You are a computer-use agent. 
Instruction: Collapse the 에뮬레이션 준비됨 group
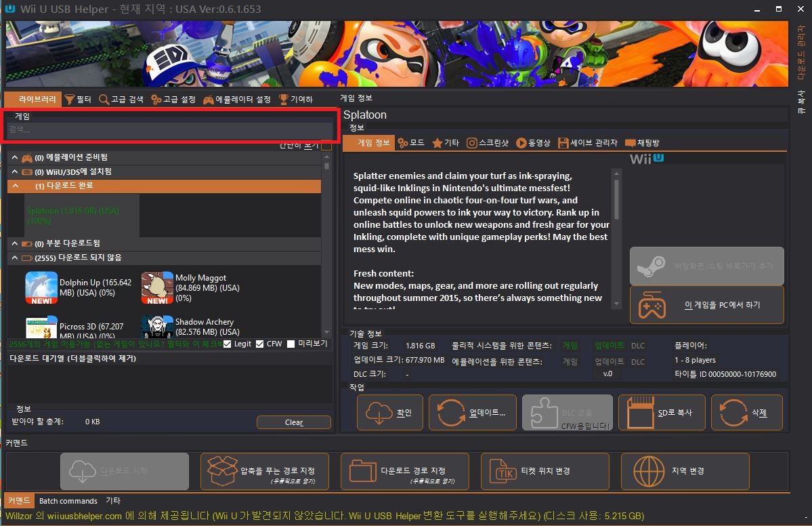tap(14, 157)
